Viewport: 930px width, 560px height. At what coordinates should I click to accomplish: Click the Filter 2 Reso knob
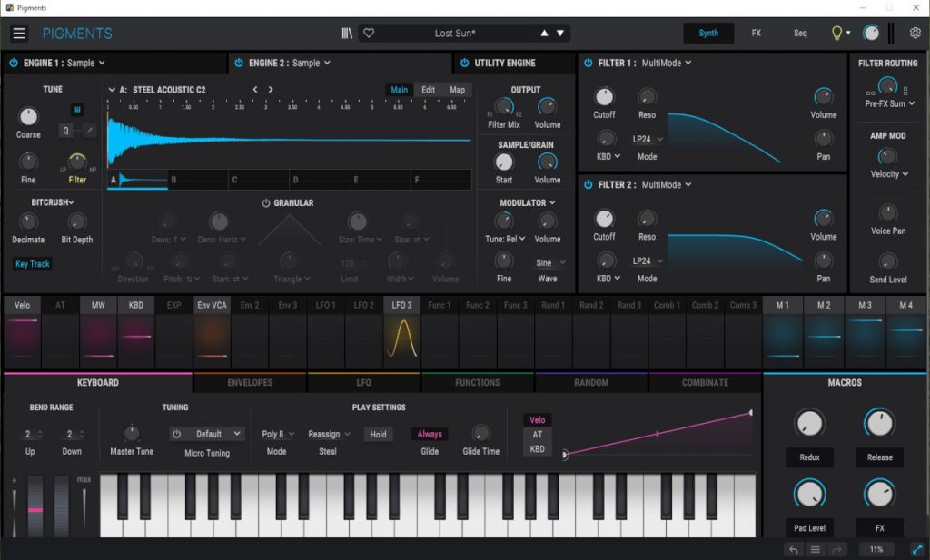point(647,218)
